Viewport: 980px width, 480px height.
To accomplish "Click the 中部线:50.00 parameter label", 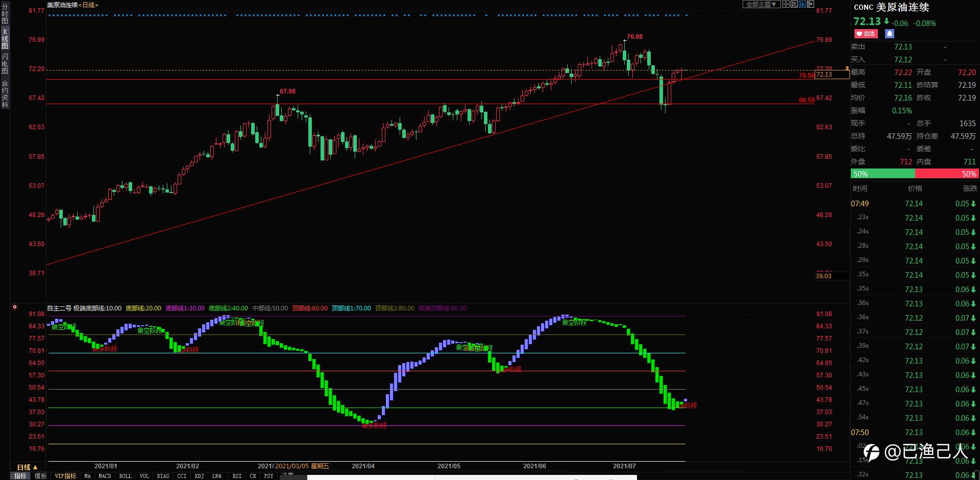I will [270, 308].
